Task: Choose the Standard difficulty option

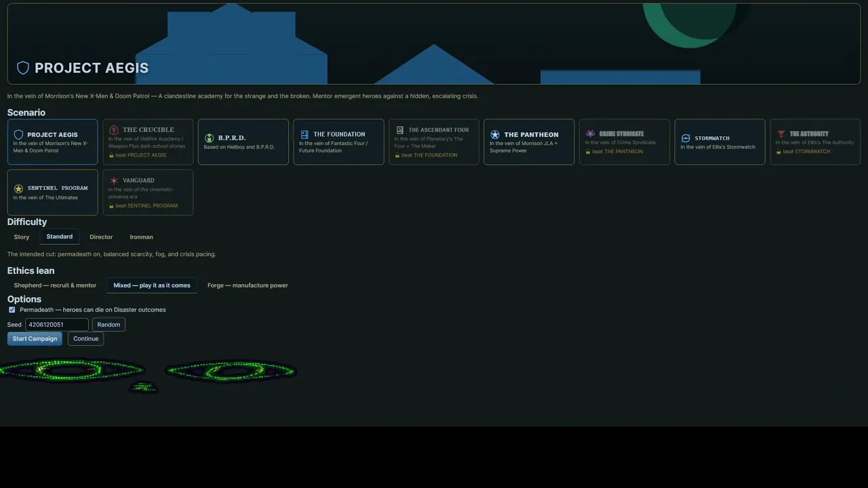Action: point(60,237)
